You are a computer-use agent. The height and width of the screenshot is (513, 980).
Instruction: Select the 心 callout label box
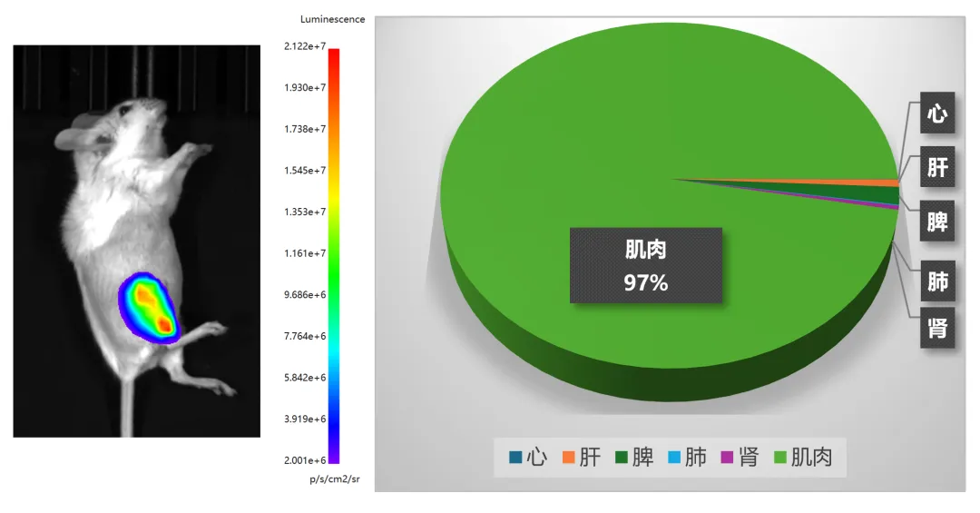[936, 113]
